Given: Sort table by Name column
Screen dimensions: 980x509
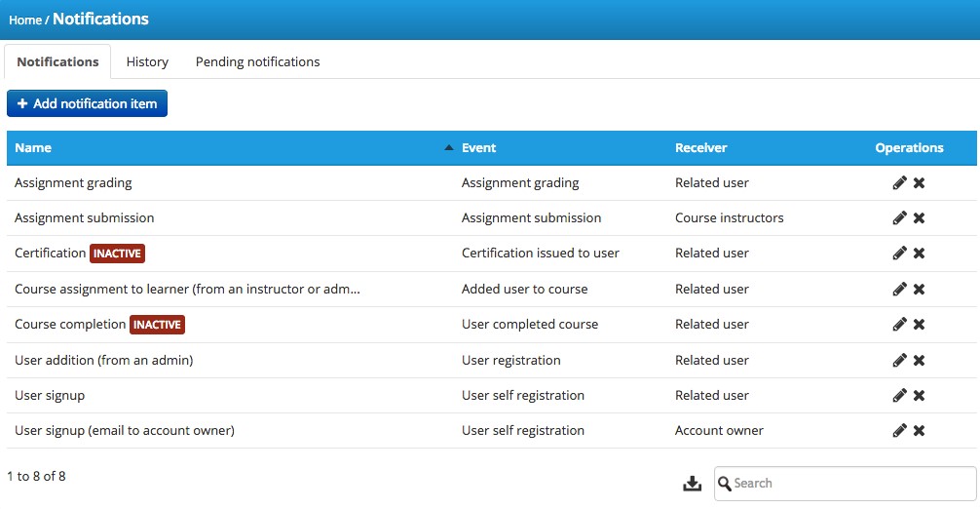Looking at the screenshot, I should click(x=33, y=148).
